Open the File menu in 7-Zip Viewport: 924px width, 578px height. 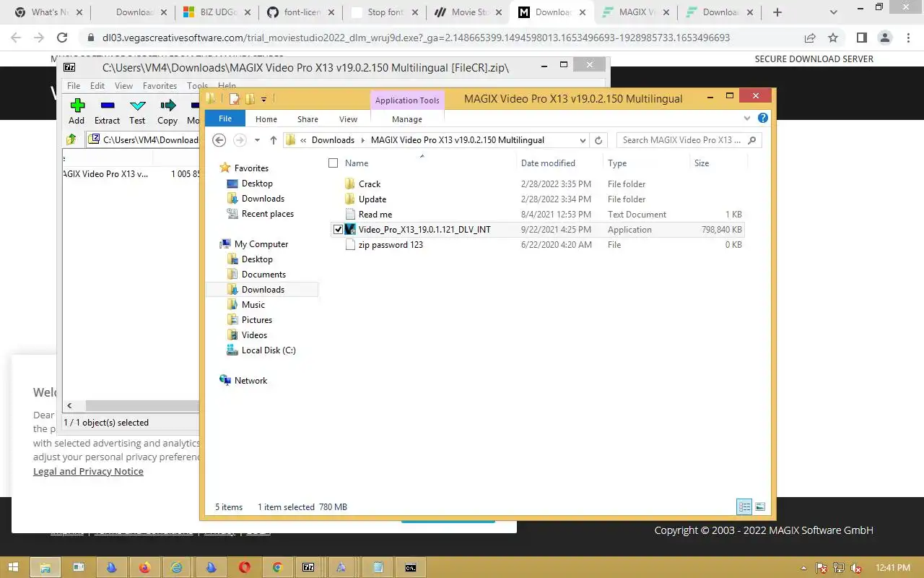click(x=74, y=85)
